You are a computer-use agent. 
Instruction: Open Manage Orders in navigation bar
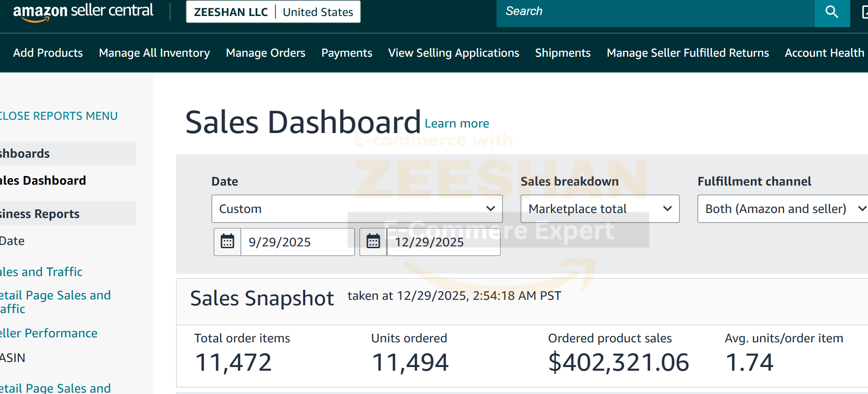click(265, 53)
